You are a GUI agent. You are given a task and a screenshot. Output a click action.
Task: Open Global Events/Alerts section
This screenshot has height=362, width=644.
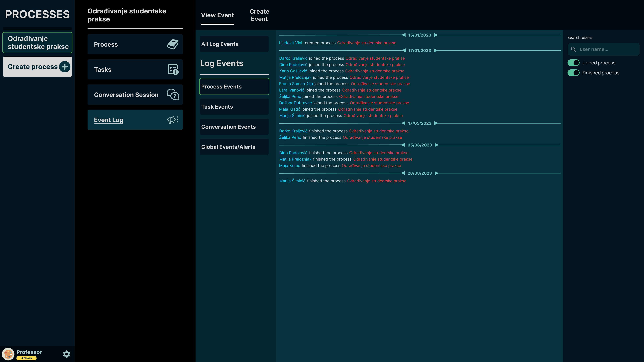pyautogui.click(x=234, y=147)
